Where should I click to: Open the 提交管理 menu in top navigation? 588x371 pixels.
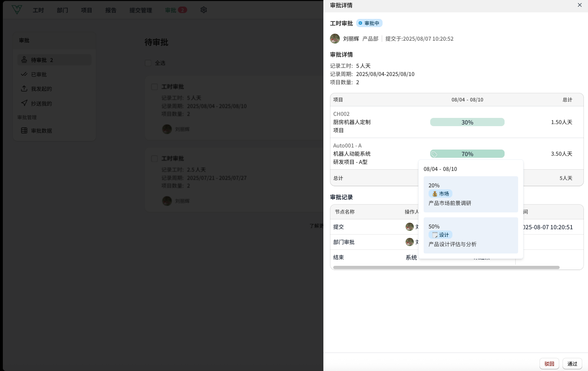pyautogui.click(x=141, y=10)
